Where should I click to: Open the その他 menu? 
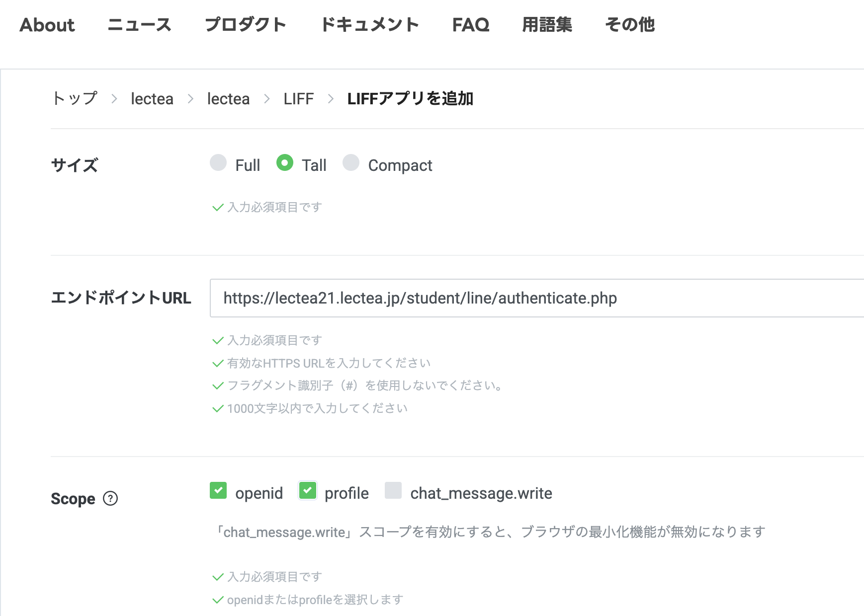click(630, 25)
